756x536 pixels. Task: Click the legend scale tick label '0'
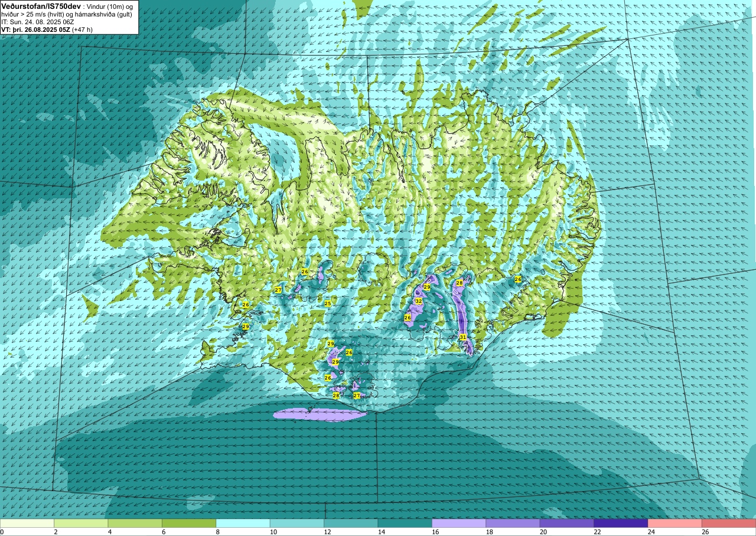point(2,532)
